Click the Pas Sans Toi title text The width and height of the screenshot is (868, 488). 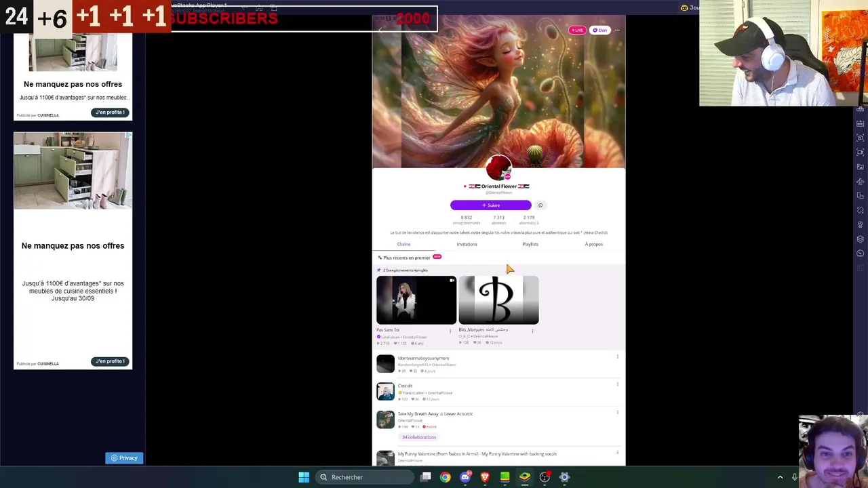[388, 330]
